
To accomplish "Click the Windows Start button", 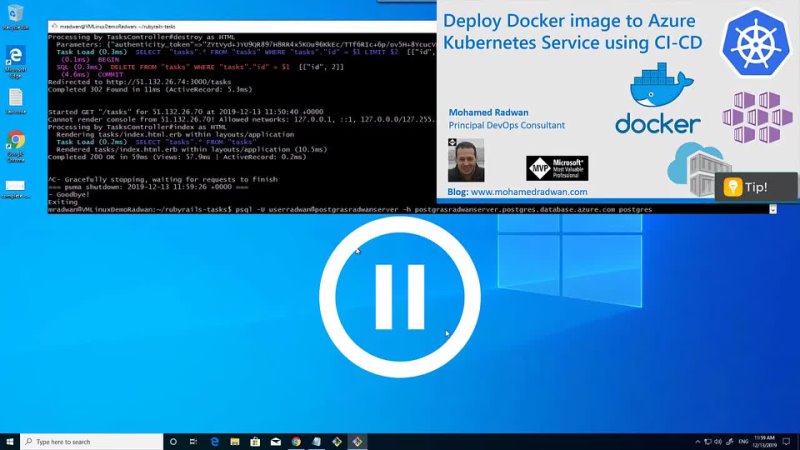I will (x=10, y=441).
